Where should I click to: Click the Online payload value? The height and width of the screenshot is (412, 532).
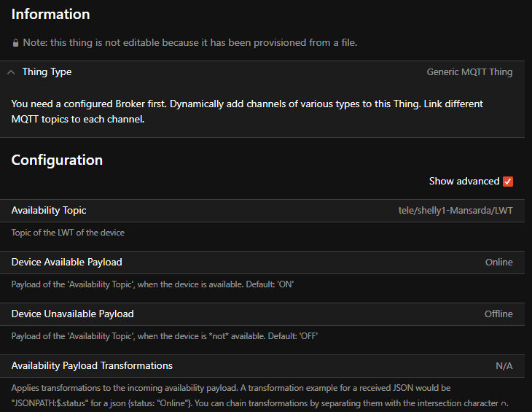(x=498, y=263)
